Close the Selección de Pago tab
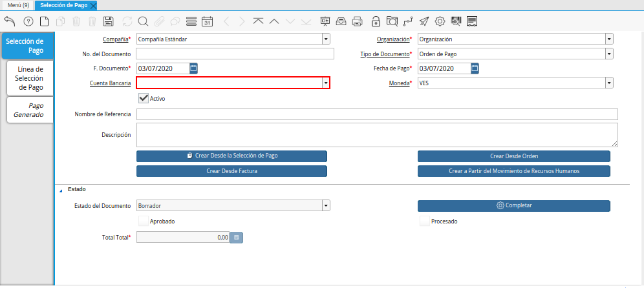 tap(93, 6)
